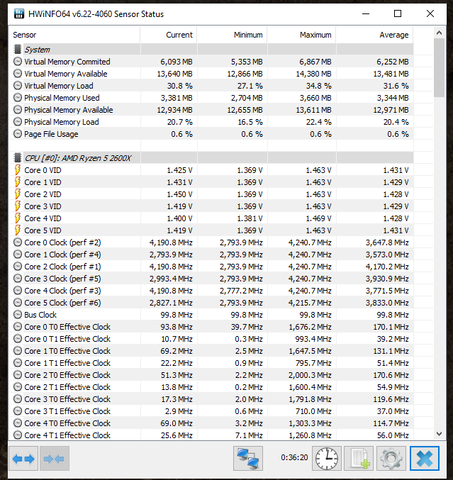
Task: Click the log file with plus icon
Action: tap(359, 459)
